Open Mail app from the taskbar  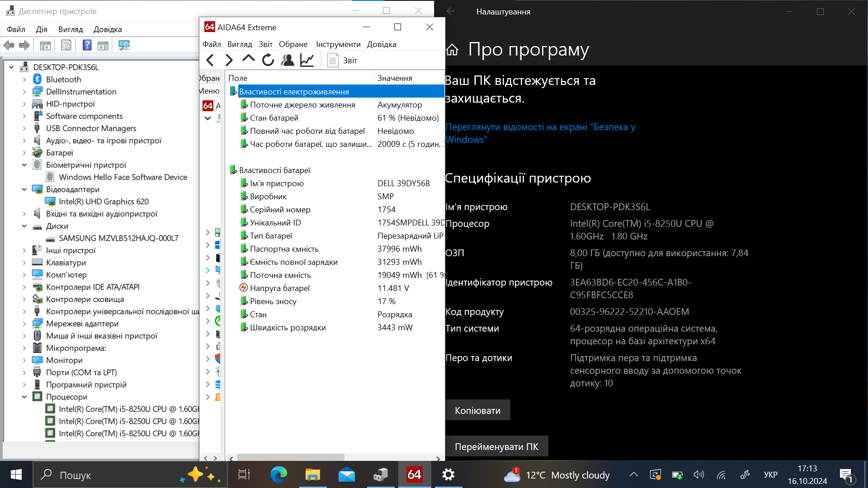tap(347, 475)
